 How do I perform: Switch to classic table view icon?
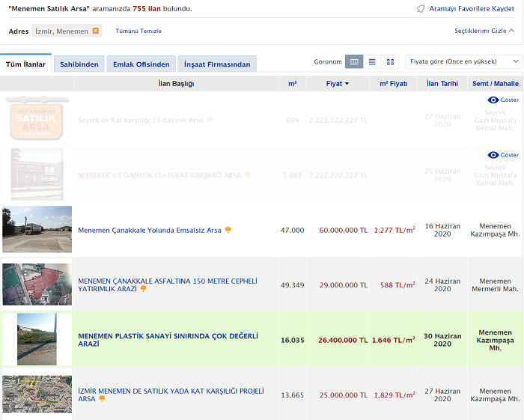354,61
